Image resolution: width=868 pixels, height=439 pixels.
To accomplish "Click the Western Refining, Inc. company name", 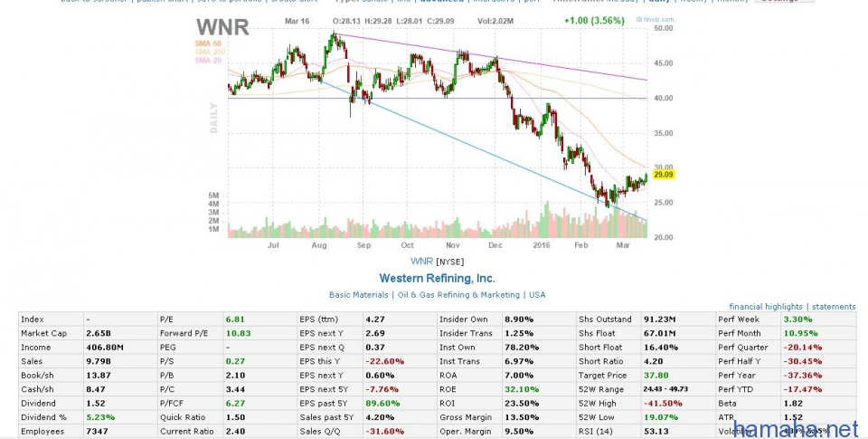I will (437, 278).
